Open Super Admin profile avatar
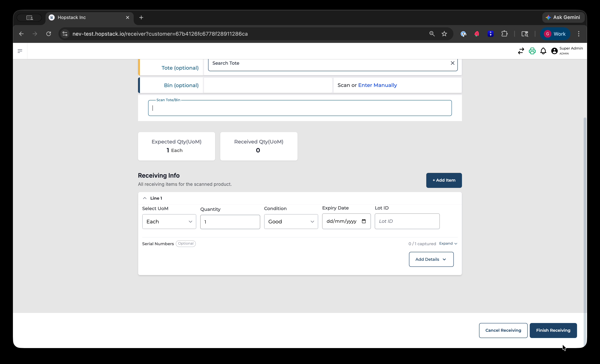 [554, 51]
